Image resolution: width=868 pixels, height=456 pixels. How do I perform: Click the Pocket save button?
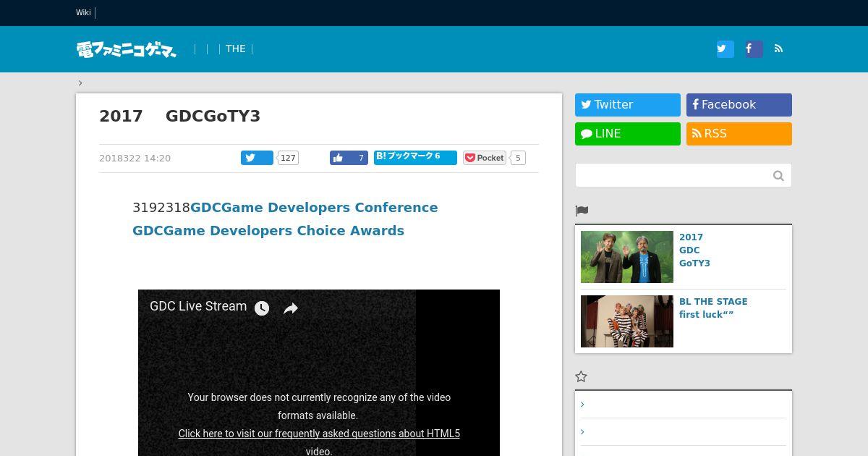(x=485, y=158)
